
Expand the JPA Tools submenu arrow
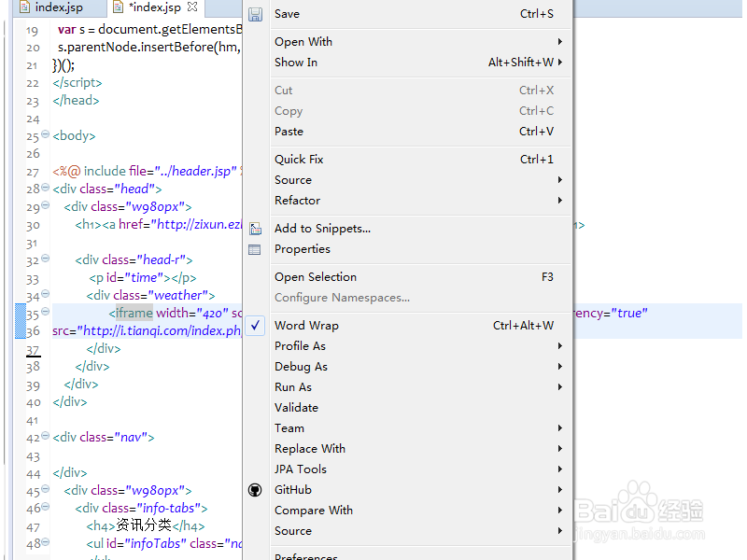[x=560, y=469]
